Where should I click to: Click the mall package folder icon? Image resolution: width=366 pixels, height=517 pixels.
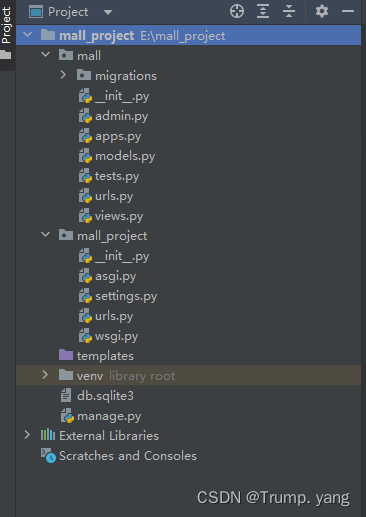(66, 54)
